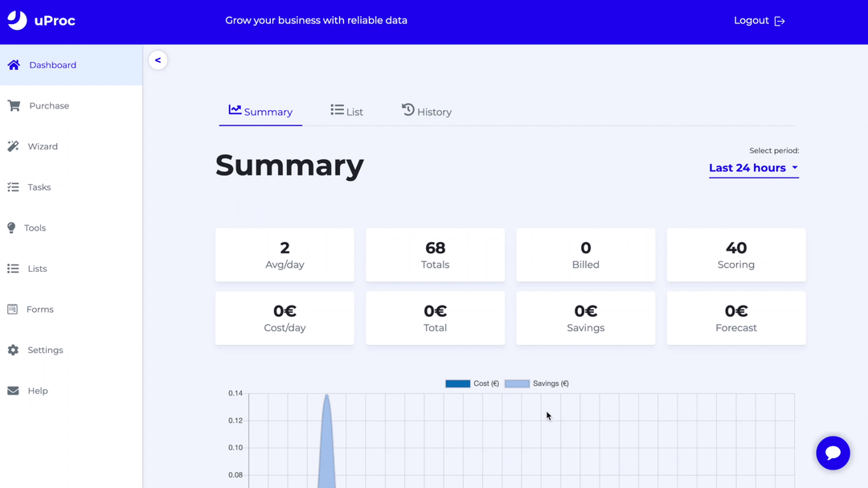Switch to the List tab
This screenshot has height=488, width=868.
coord(347,112)
